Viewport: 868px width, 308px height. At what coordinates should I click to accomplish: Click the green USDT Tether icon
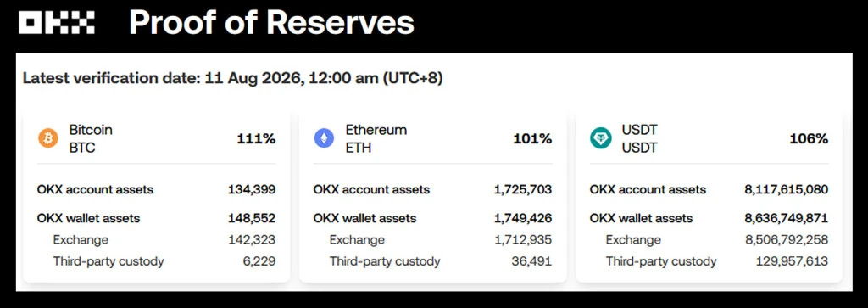(x=601, y=138)
